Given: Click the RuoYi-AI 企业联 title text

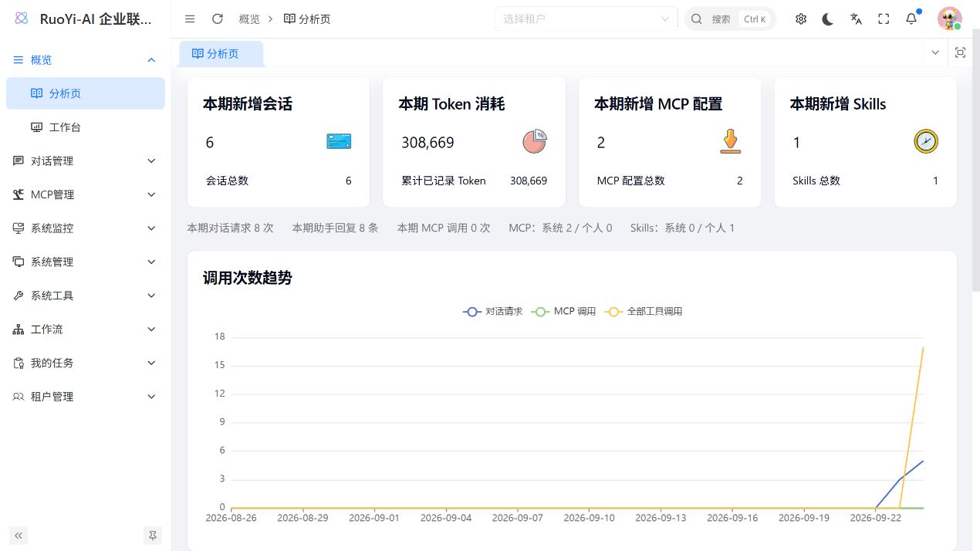Looking at the screenshot, I should click(96, 19).
